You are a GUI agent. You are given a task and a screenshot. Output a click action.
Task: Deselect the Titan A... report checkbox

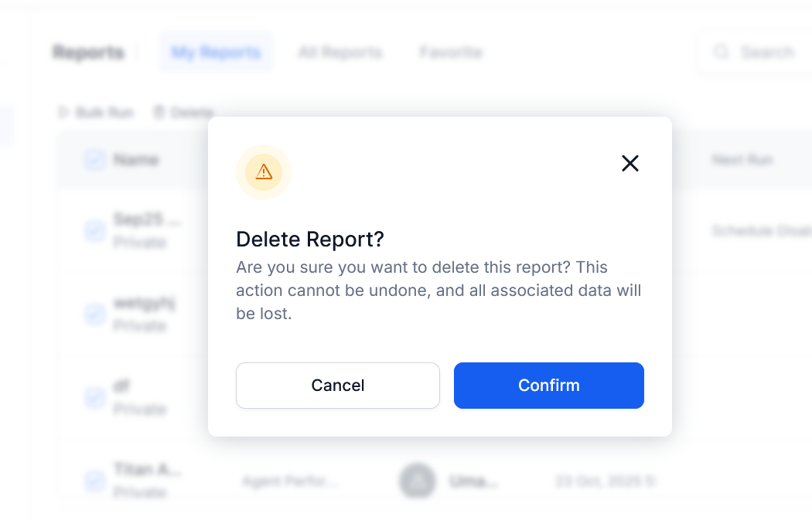[94, 481]
